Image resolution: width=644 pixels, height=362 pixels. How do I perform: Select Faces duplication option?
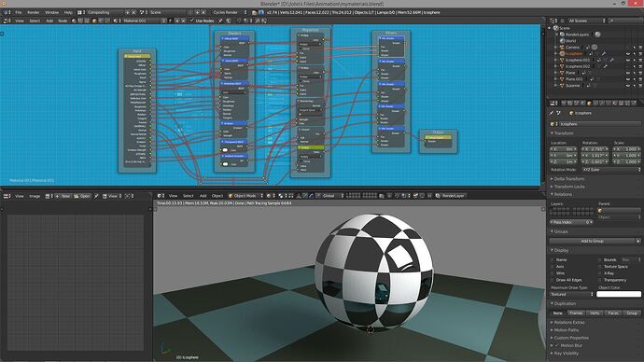tap(613, 313)
